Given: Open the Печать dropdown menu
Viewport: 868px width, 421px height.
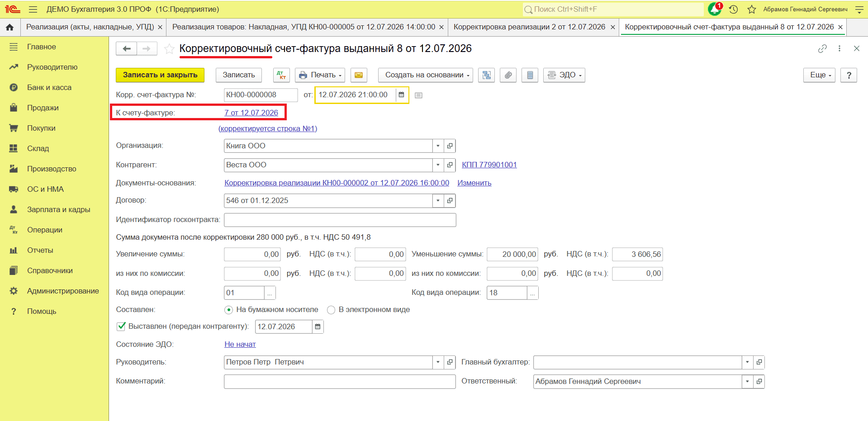Looking at the screenshot, I should coord(320,75).
